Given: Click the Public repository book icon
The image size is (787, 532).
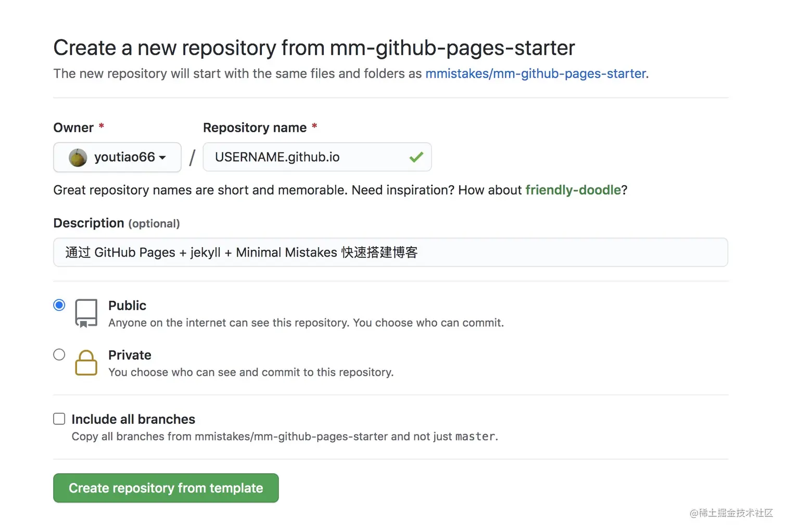Looking at the screenshot, I should tap(86, 313).
